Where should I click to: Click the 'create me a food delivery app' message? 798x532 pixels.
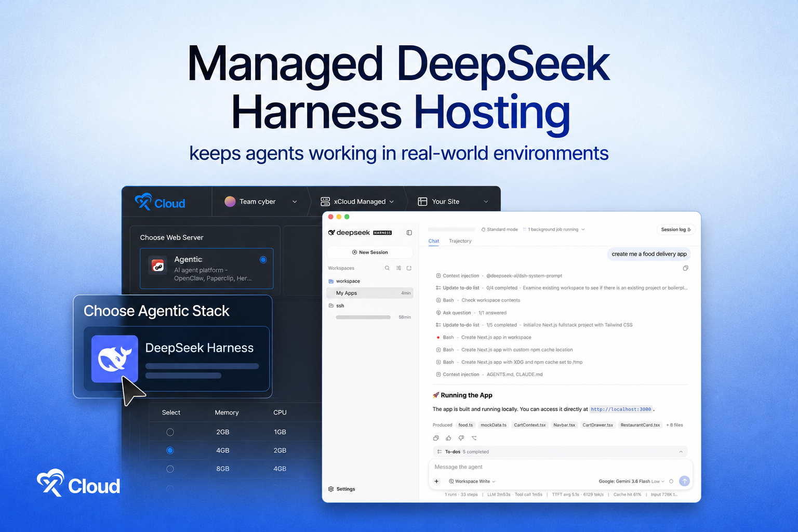click(649, 254)
